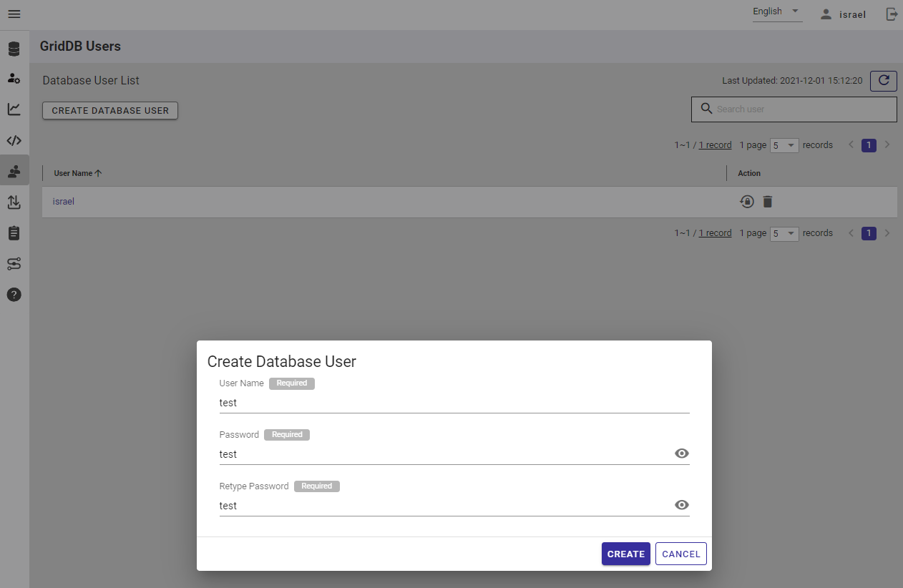
Task: Delete user israel with trash icon
Action: 768,202
